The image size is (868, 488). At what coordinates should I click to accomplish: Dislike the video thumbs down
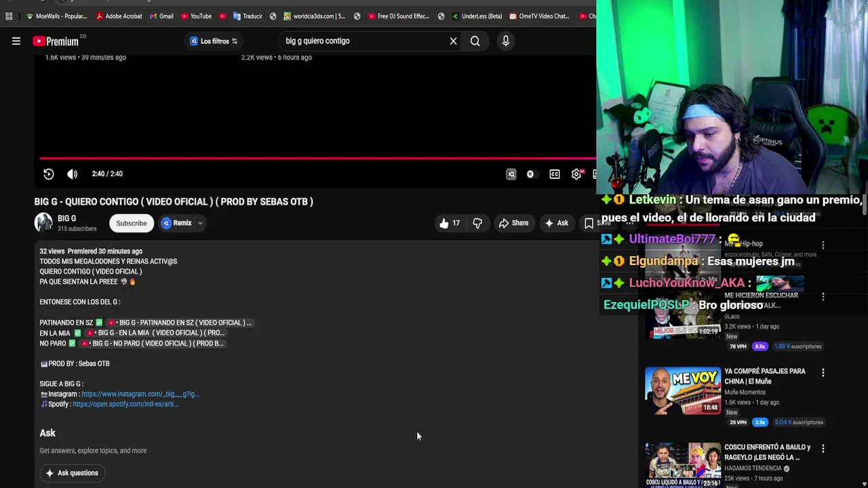477,223
